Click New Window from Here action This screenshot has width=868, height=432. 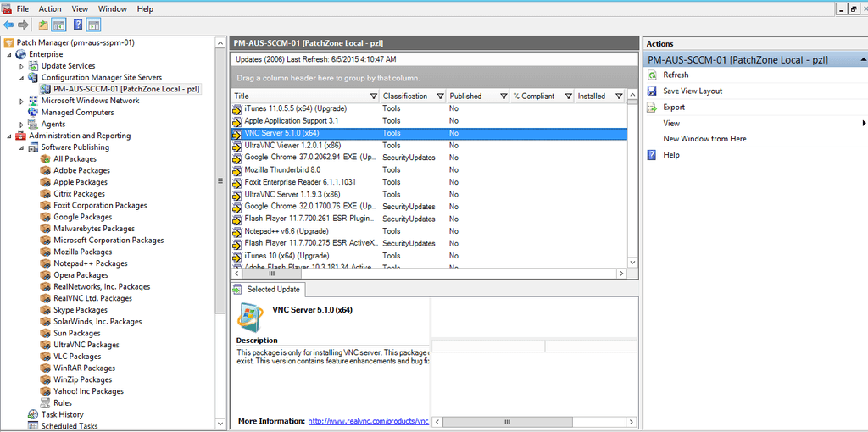pos(704,139)
